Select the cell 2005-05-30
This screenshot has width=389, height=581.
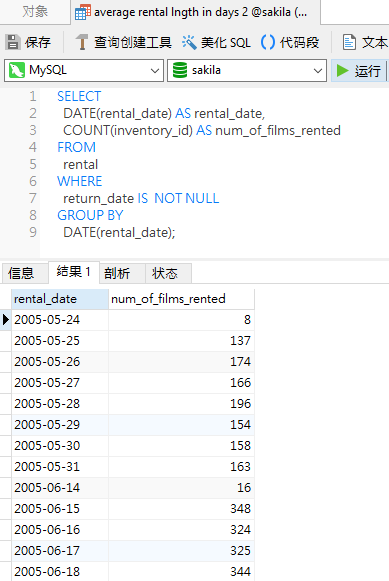point(60,445)
